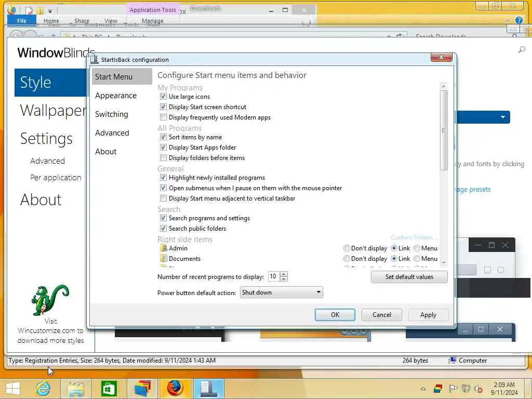The height and width of the screenshot is (399, 532).
Task: Open WindowBlinds taskbar icon
Action: tap(142, 389)
